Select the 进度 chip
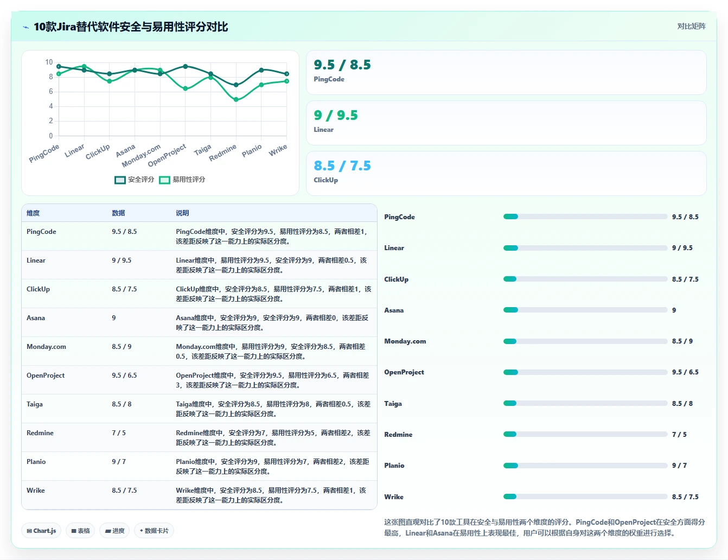This screenshot has height=560, width=728. pyautogui.click(x=114, y=531)
